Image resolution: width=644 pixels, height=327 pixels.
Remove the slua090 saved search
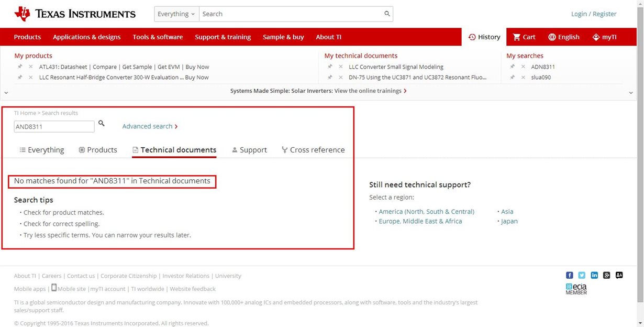coord(523,77)
